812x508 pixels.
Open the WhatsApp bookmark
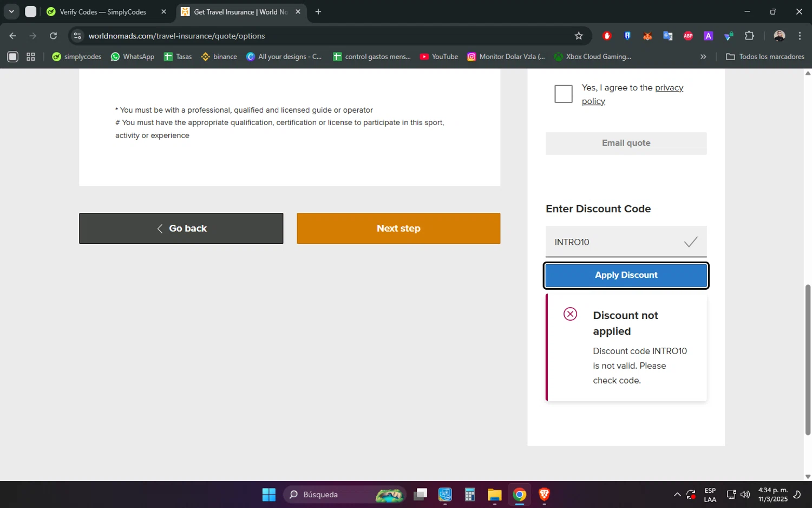coord(133,56)
